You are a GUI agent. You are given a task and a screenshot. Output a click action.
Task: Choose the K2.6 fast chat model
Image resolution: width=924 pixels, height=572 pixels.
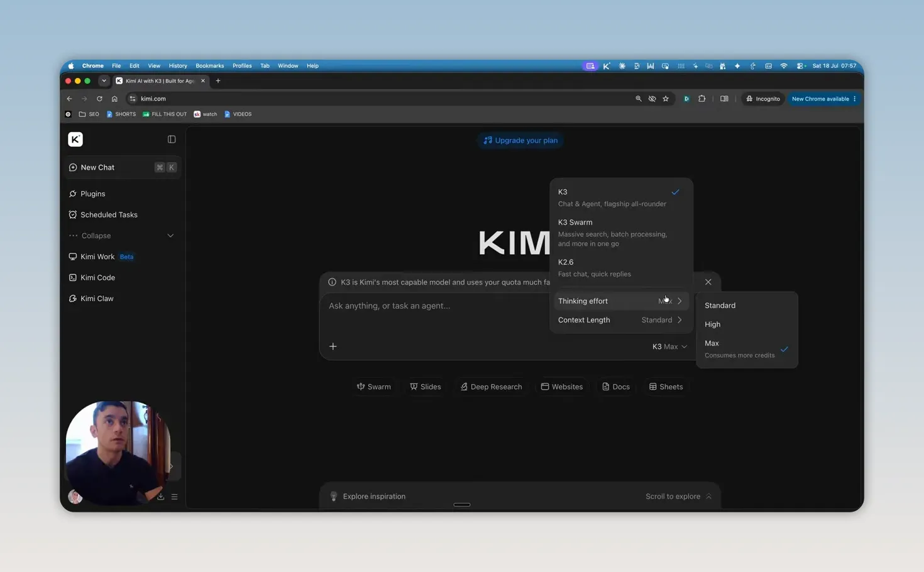coord(621,268)
